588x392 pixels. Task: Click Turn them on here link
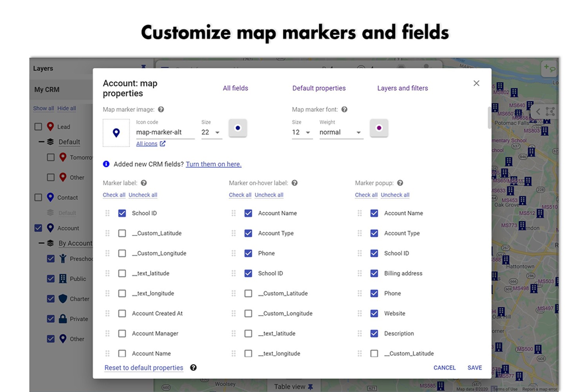(213, 164)
